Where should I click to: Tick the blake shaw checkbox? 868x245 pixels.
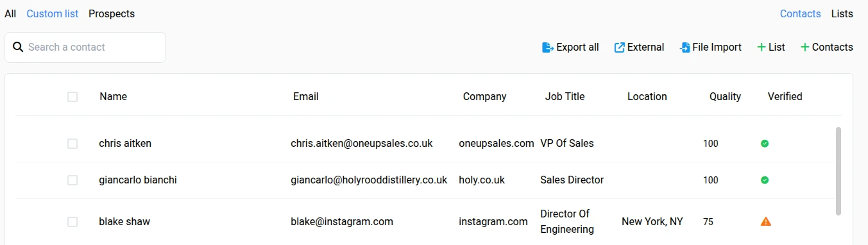(x=72, y=222)
